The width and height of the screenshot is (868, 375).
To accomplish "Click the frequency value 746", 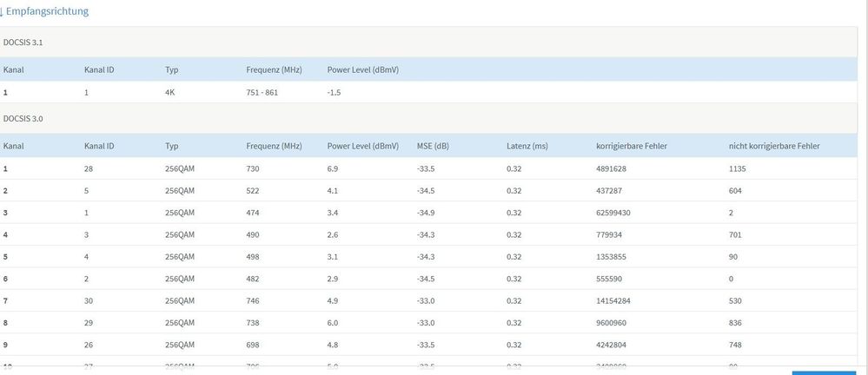I will 253,302.
